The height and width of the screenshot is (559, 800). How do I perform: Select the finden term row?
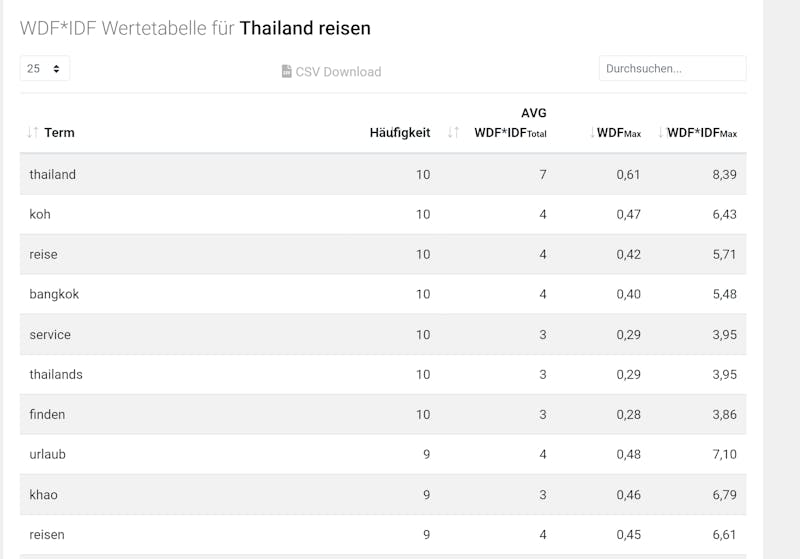pos(383,414)
